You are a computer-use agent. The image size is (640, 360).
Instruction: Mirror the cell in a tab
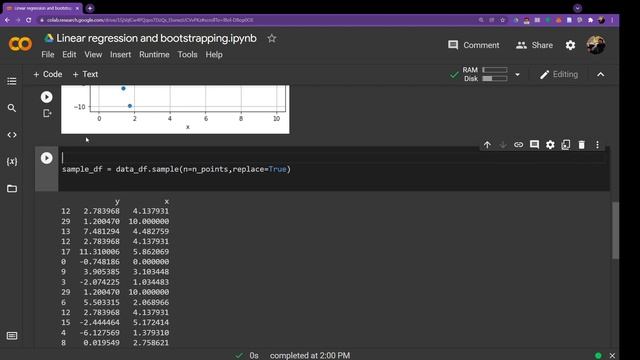pos(566,144)
